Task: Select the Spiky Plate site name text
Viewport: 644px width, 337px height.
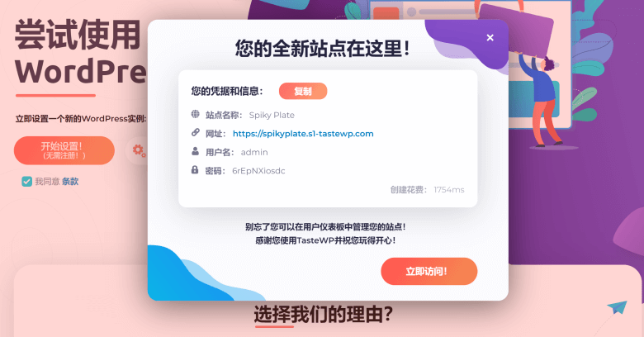Action: click(272, 115)
